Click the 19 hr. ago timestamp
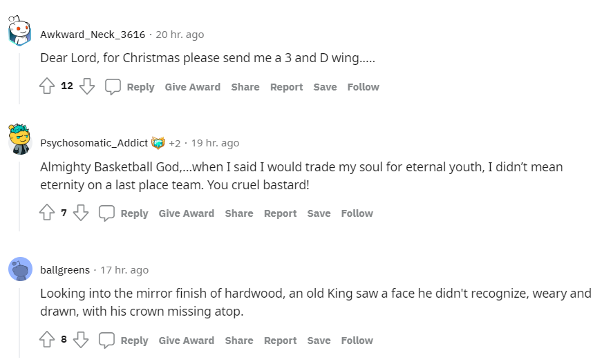Image resolution: width=613 pixels, height=364 pixels. pos(215,143)
